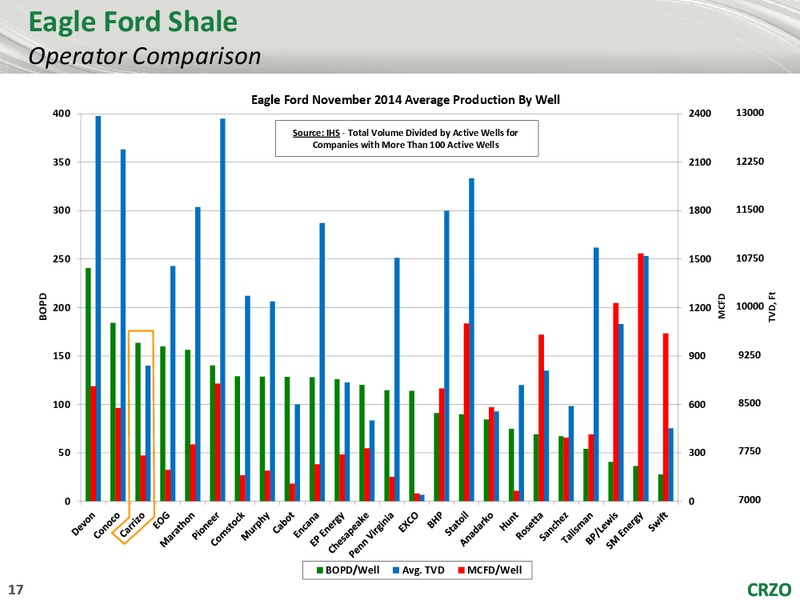Select the 'Statoil' axis label

pos(457,524)
